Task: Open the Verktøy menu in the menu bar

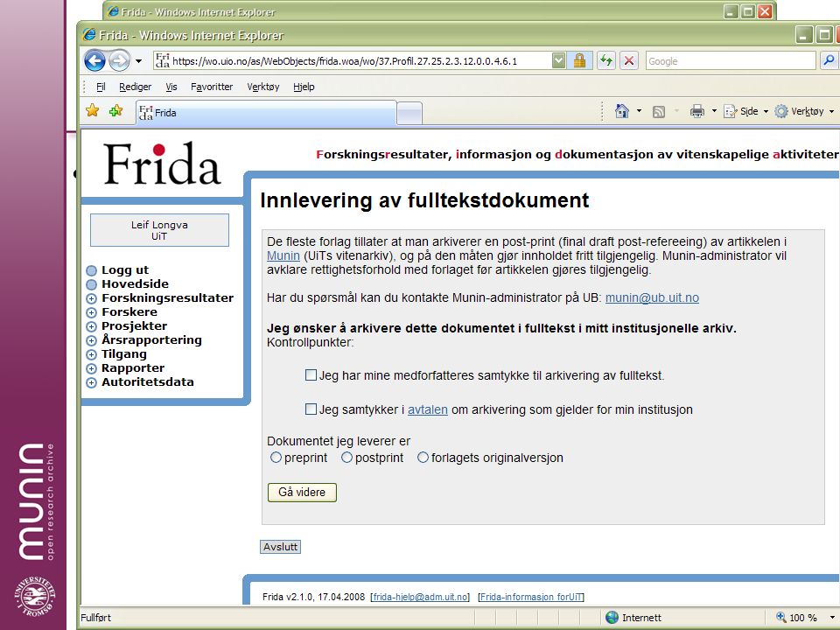Action: pyautogui.click(x=263, y=87)
